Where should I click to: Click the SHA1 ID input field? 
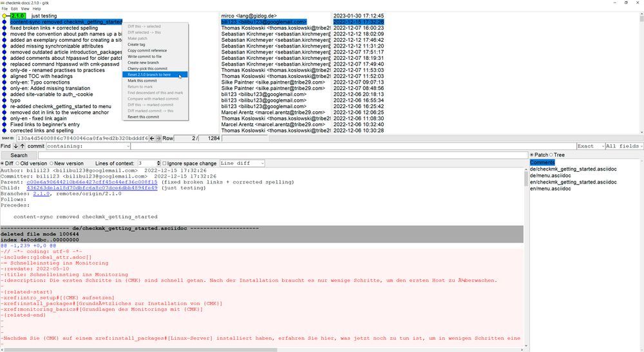point(82,138)
